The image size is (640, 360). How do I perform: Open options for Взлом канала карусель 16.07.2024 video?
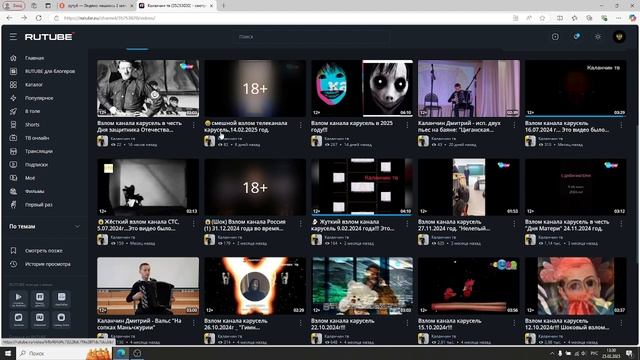pos(621,125)
